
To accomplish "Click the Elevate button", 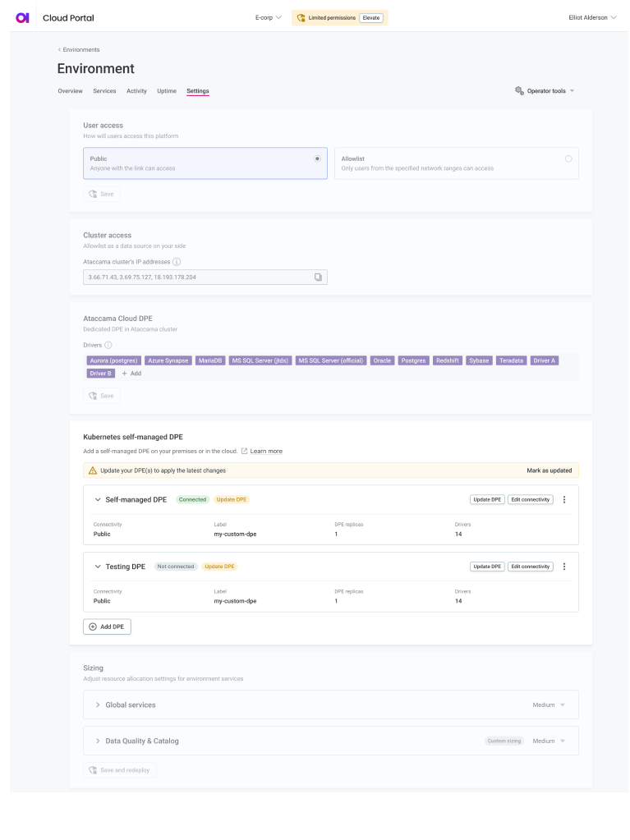I will [x=371, y=17].
